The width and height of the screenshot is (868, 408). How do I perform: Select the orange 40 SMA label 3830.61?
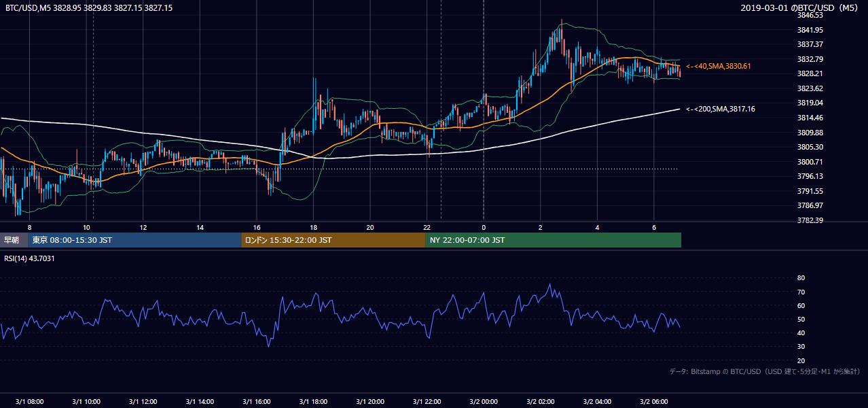point(718,66)
